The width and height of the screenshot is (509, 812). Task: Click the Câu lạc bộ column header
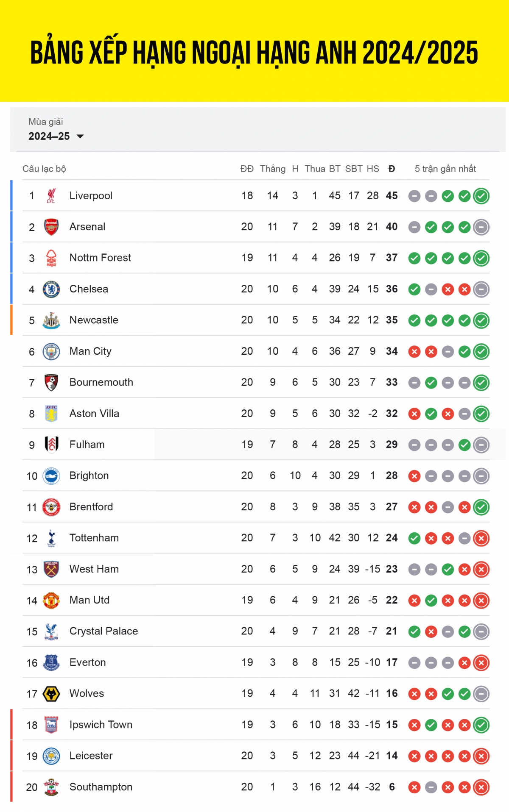[44, 169]
